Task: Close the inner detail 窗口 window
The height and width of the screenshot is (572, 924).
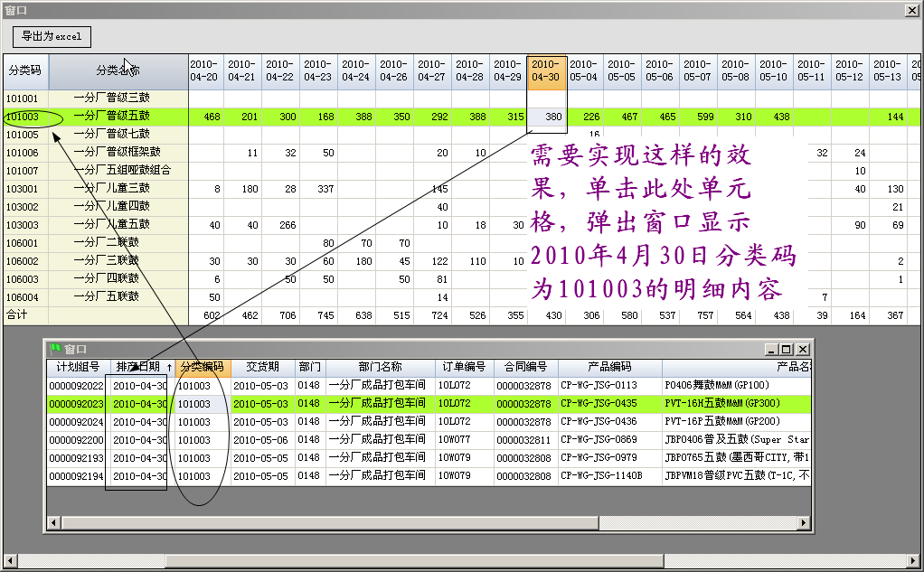Action: pos(803,350)
